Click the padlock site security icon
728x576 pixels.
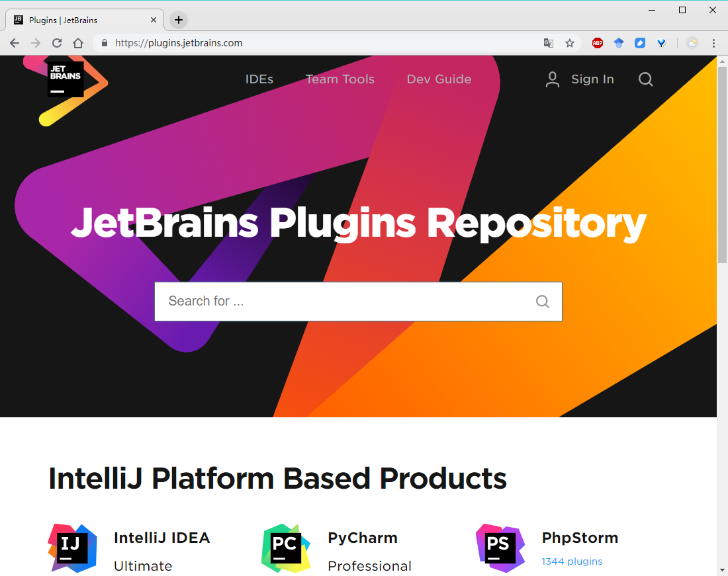[105, 43]
